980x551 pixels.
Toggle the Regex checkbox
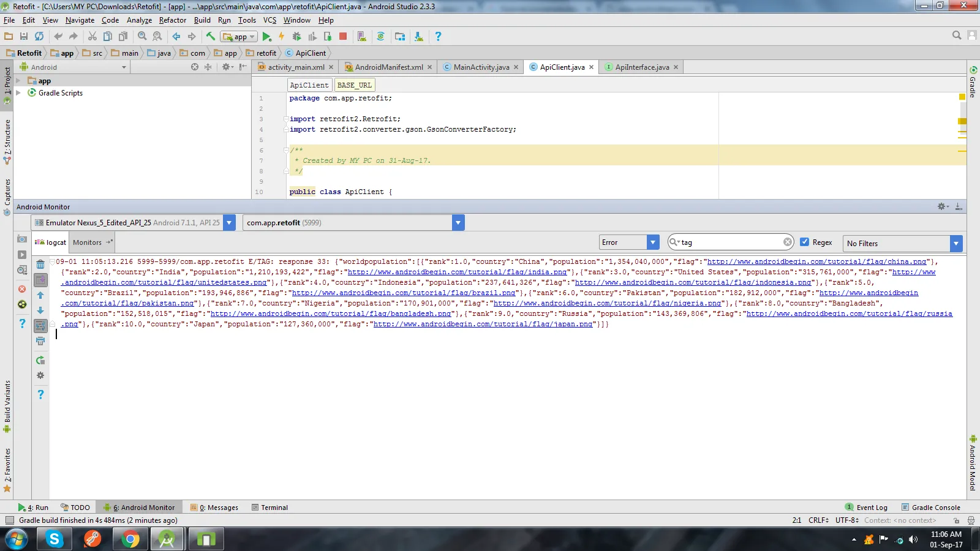[x=805, y=242]
